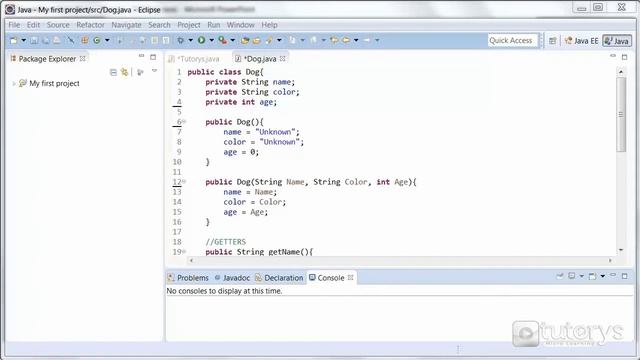Open the Run menu

click(213, 25)
